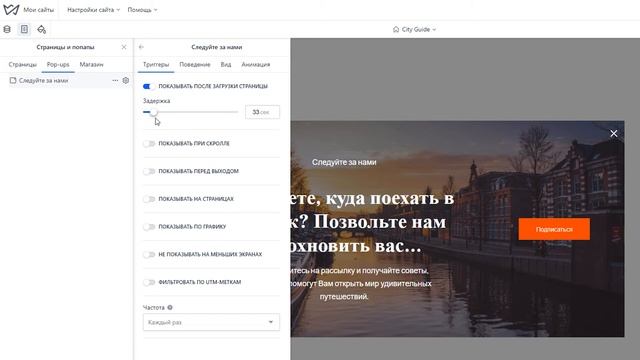Select the Триггеры tab
Viewport: 640px width, 360px height.
pyautogui.click(x=156, y=64)
